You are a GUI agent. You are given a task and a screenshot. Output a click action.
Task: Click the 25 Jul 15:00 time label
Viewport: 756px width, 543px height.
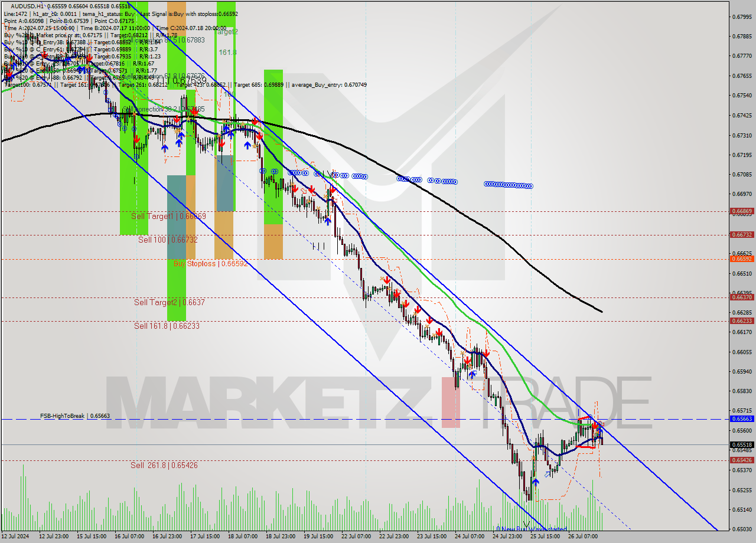coord(545,537)
